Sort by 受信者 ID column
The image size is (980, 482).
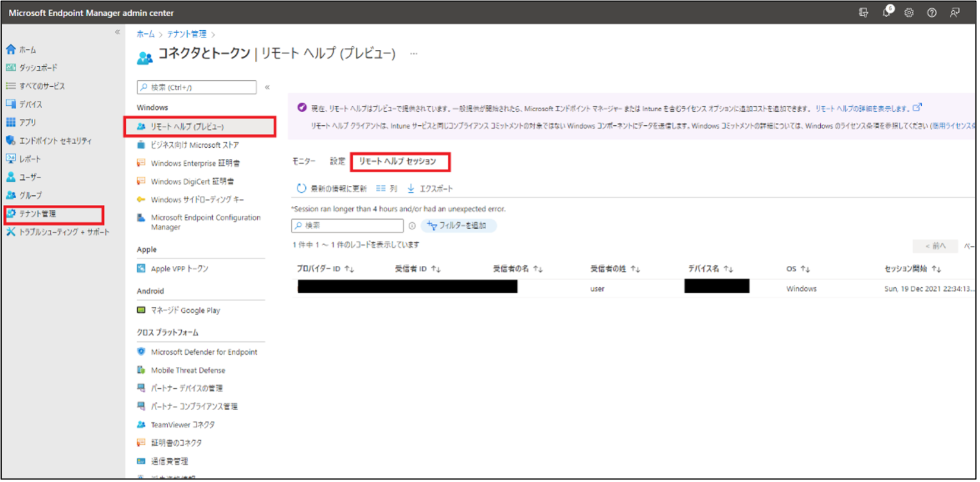point(418,269)
